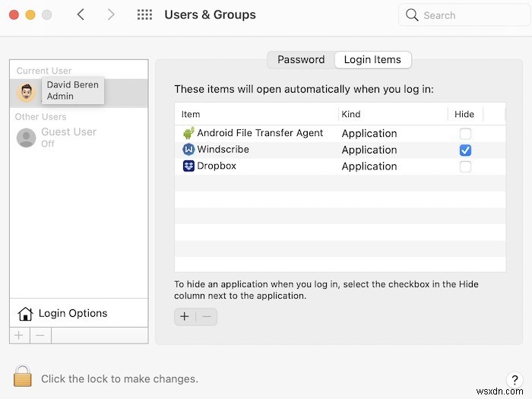Click the search magnifier icon

(x=412, y=15)
